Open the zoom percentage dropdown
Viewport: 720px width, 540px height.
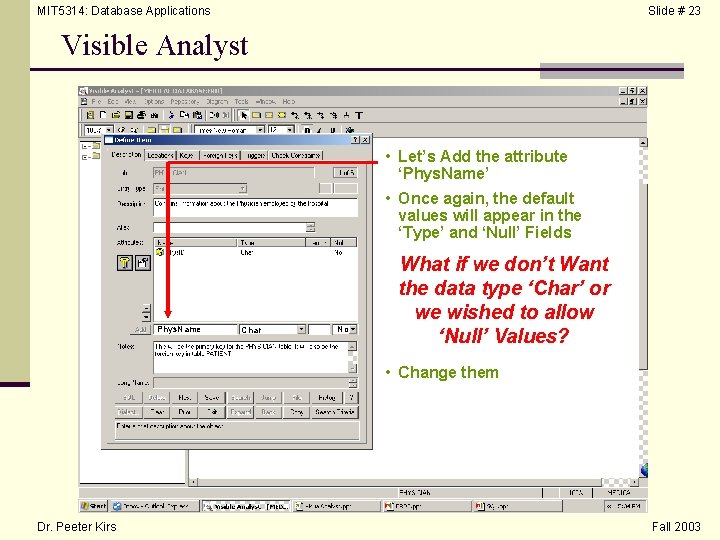click(x=109, y=130)
